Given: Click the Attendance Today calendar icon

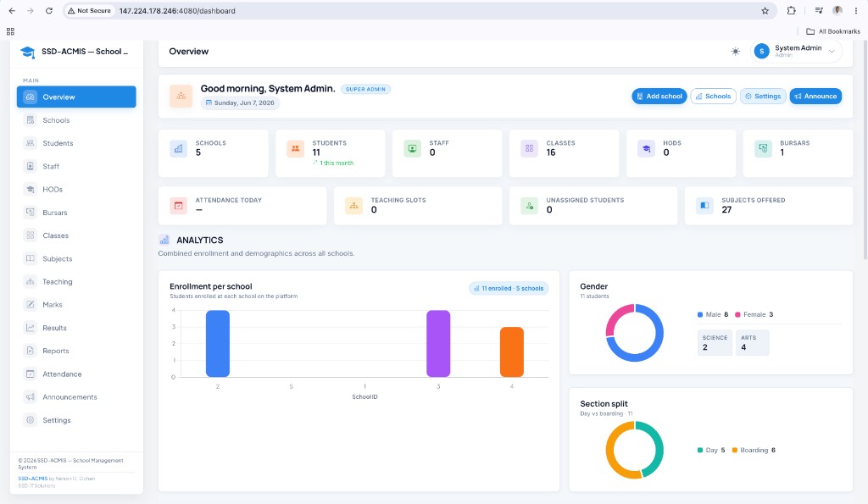Looking at the screenshot, I should pos(178,206).
